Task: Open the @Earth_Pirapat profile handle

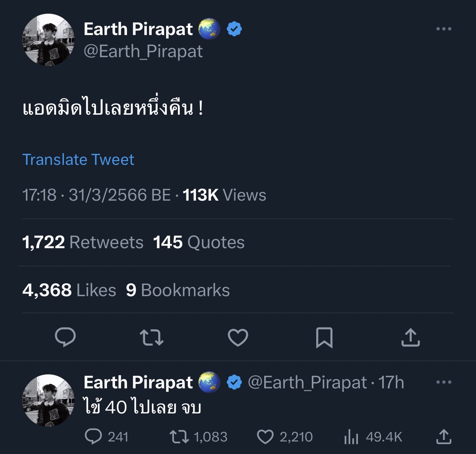Action: click(x=143, y=52)
